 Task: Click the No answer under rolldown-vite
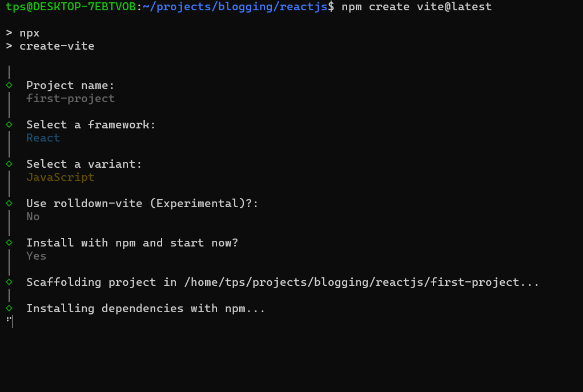click(x=33, y=216)
